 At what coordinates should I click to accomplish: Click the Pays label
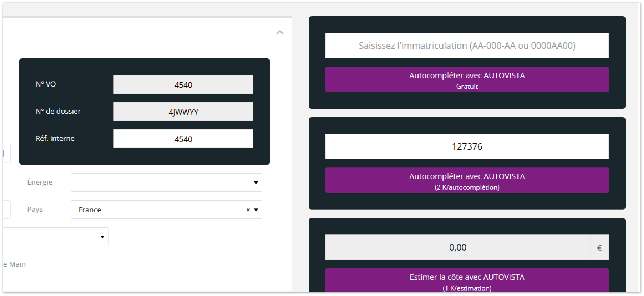click(x=35, y=209)
